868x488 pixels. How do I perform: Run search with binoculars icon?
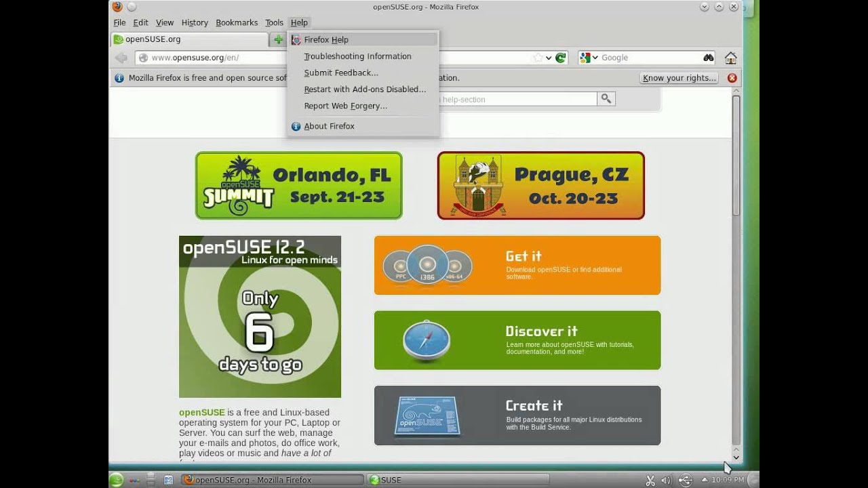point(709,58)
